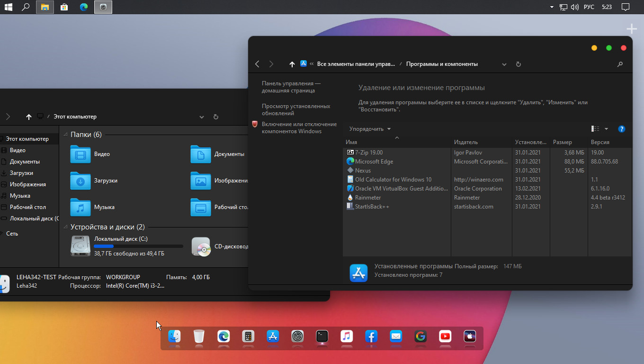Screen dimensions: 644x364
Task: Refresh the Этот компьютер window
Action: pos(216,117)
